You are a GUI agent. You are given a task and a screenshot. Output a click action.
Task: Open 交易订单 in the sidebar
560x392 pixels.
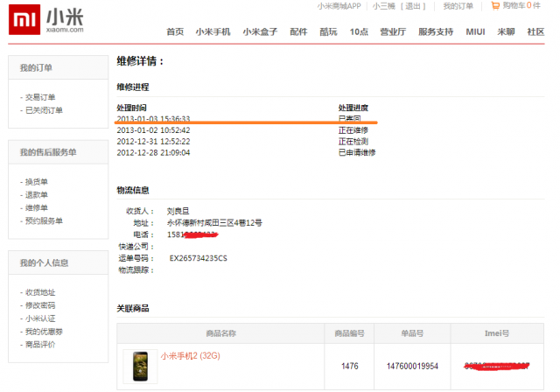click(x=40, y=97)
